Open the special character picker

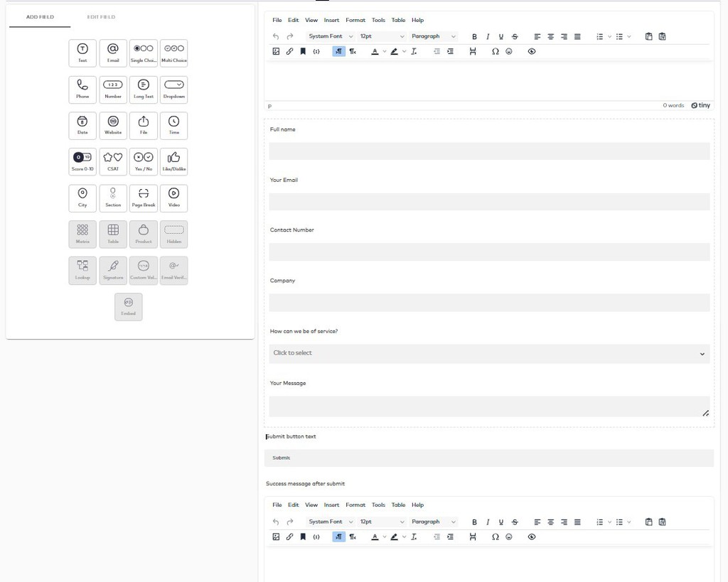pos(495,50)
